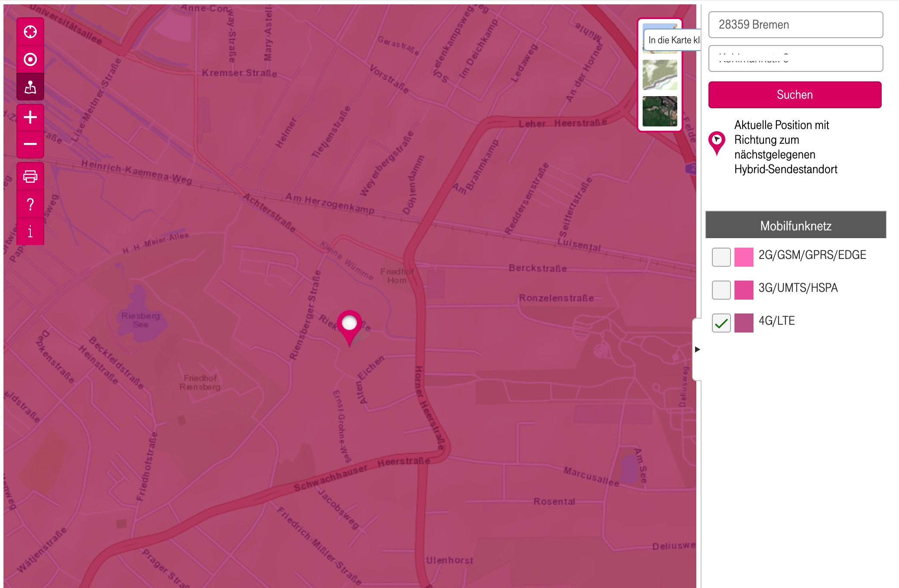The image size is (899, 588).
Task: Click the 28359 Bremen city input field
Action: [796, 25]
